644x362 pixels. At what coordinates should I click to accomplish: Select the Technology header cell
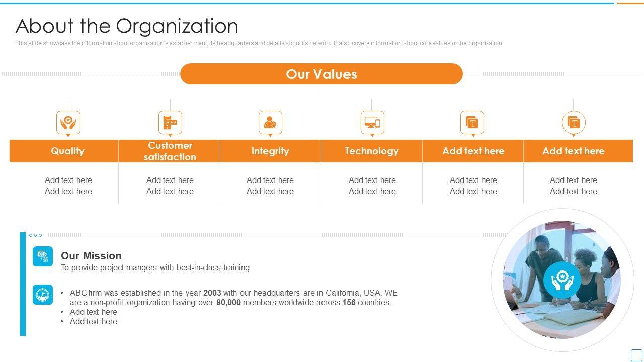372,151
